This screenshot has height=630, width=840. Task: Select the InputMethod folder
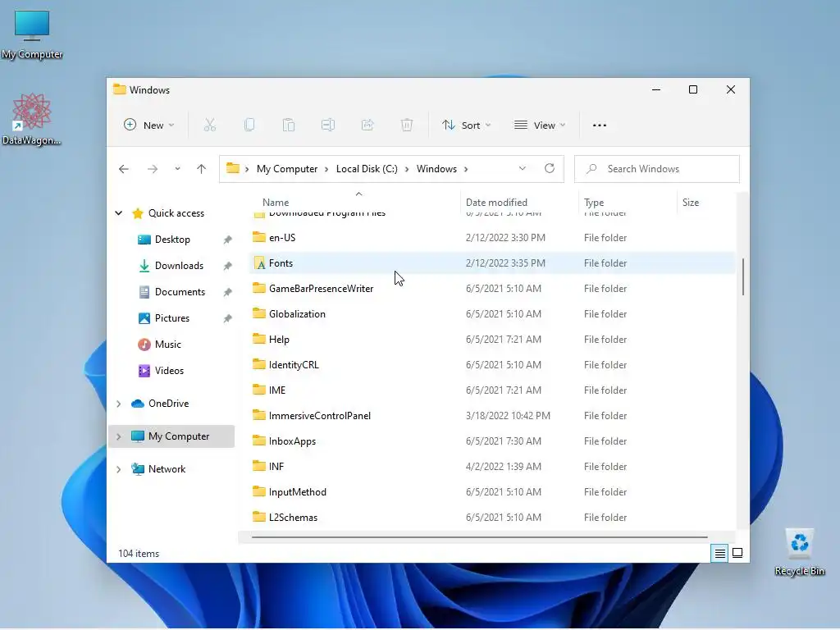coord(492,492)
